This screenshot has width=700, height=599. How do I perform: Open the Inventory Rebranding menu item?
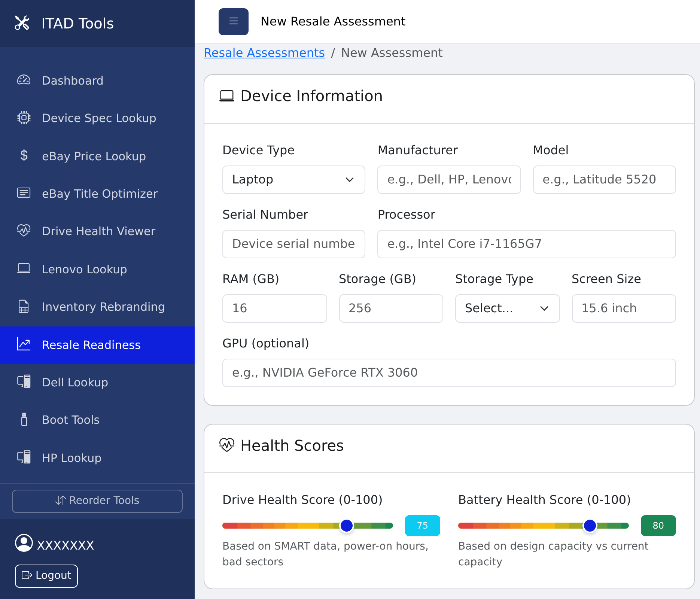[x=97, y=307]
